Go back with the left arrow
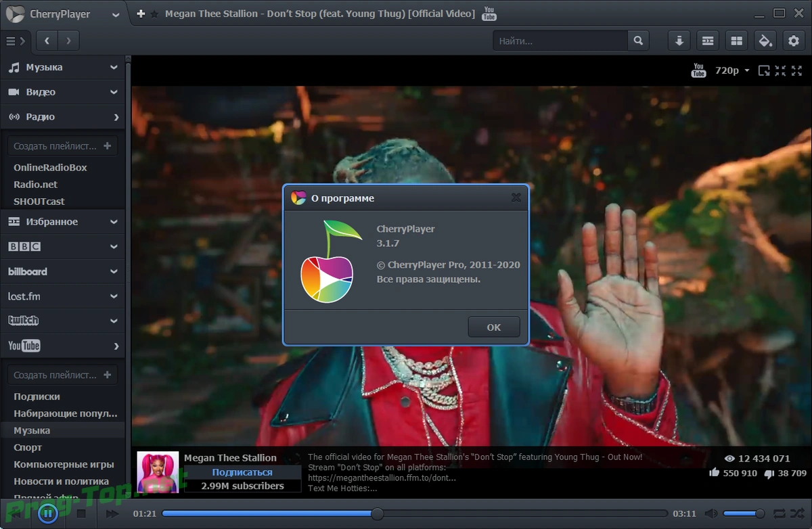The image size is (812, 529). point(47,41)
